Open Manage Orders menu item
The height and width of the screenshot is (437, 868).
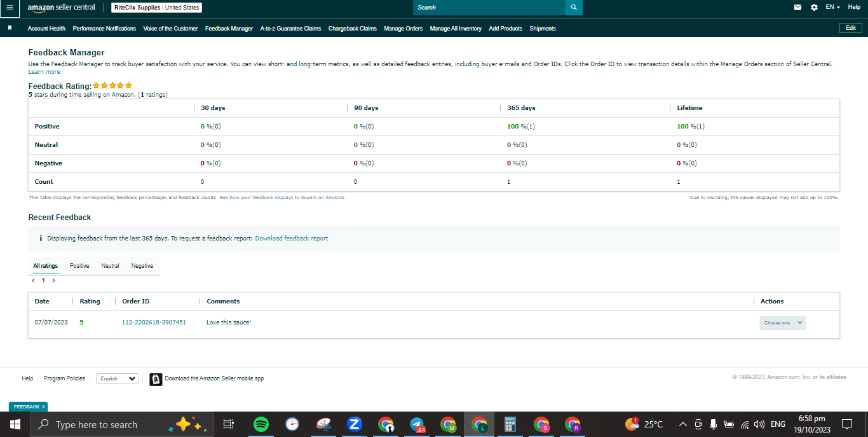click(x=403, y=29)
